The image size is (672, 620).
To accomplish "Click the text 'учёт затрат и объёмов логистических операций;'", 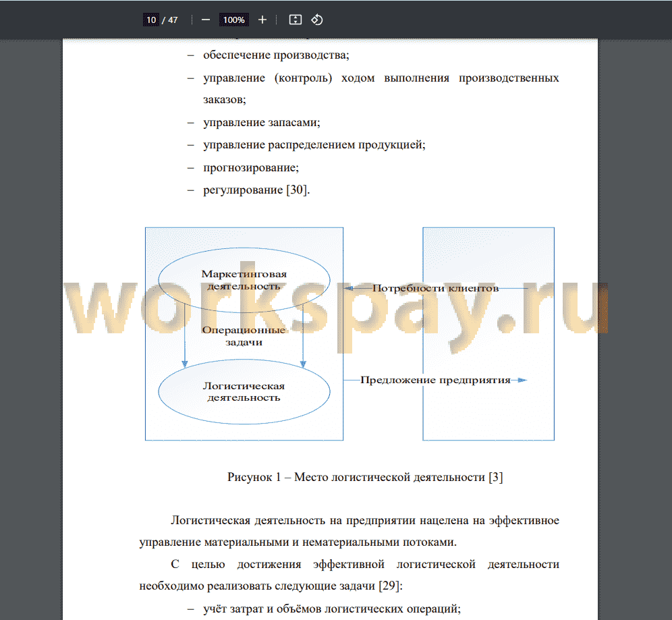I will (332, 609).
